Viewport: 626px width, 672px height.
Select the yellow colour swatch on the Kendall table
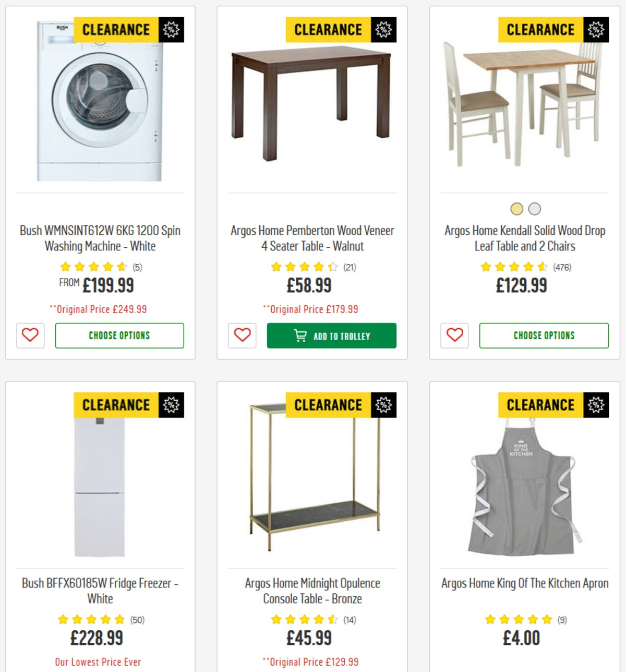click(516, 208)
